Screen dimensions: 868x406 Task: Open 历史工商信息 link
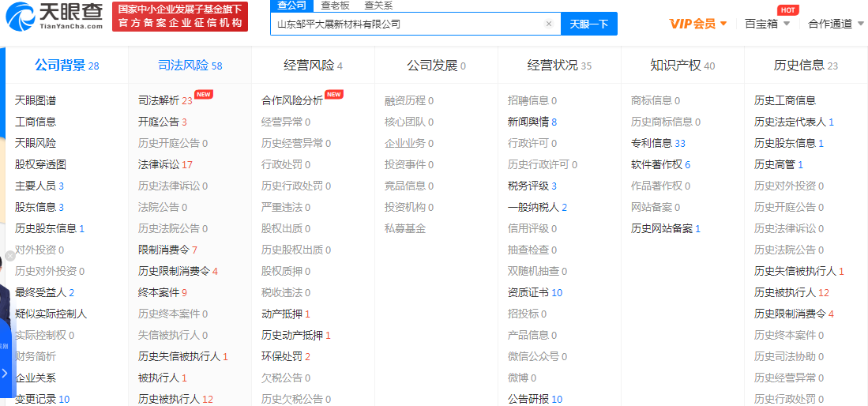tap(785, 101)
